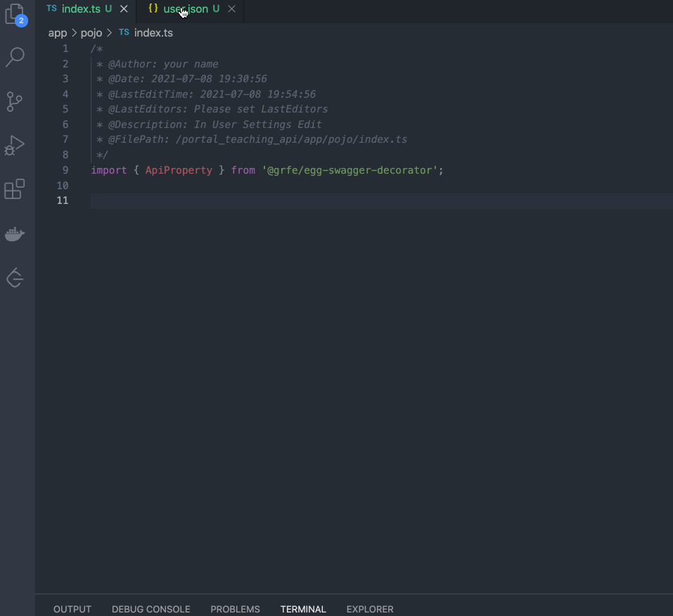Open the PROBLEMS panel tab
This screenshot has width=673, height=616.
(235, 609)
